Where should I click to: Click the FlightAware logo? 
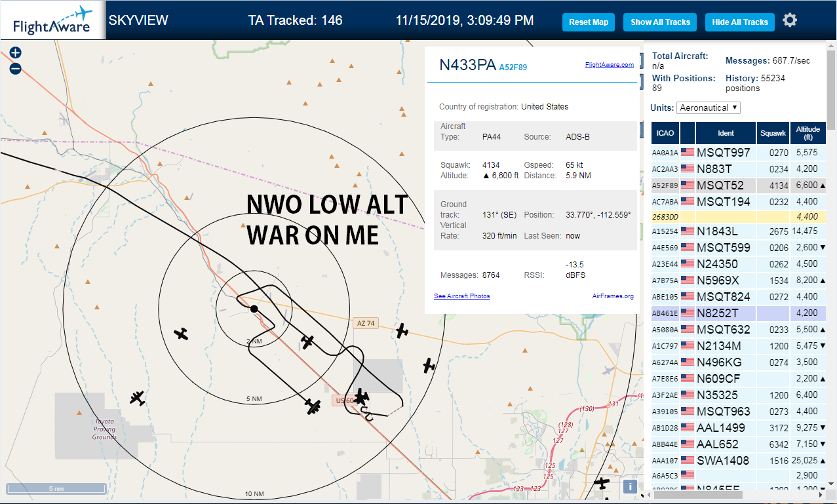tap(52, 20)
